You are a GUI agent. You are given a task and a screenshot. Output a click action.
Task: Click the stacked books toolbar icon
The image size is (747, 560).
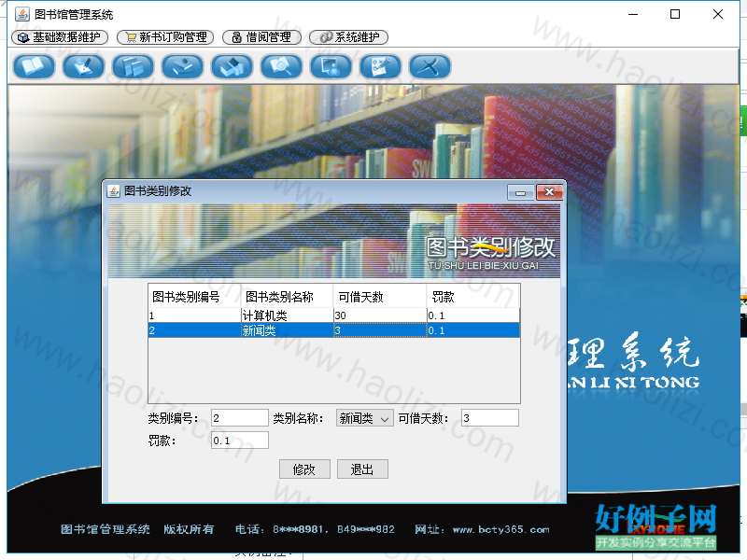133,66
